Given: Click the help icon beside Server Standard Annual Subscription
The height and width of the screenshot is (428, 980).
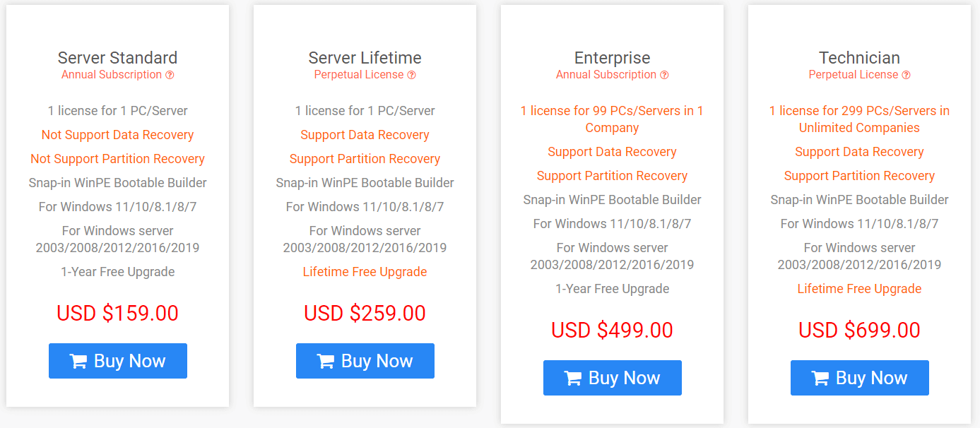Looking at the screenshot, I should click(170, 75).
